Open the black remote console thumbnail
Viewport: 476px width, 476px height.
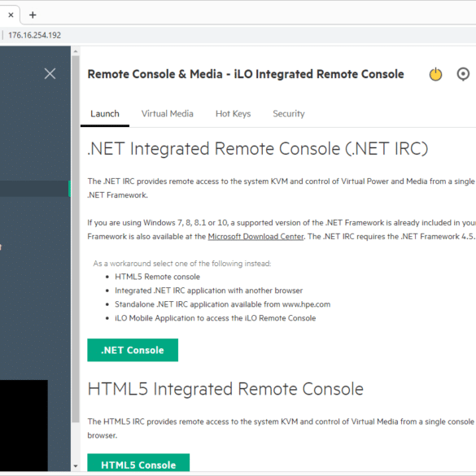(24, 426)
